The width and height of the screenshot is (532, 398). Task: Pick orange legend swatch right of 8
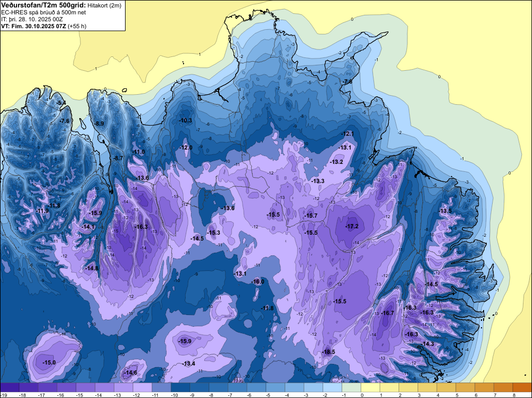click(522, 387)
